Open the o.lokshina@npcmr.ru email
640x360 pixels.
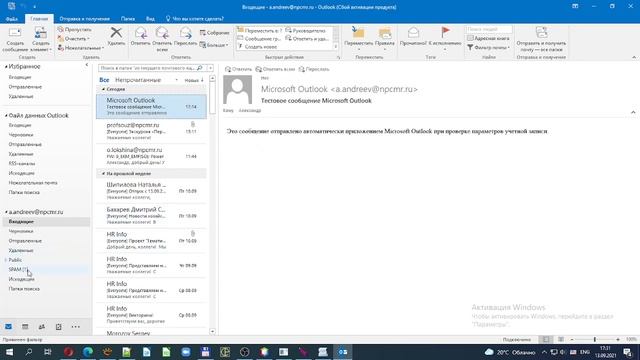[151, 156]
